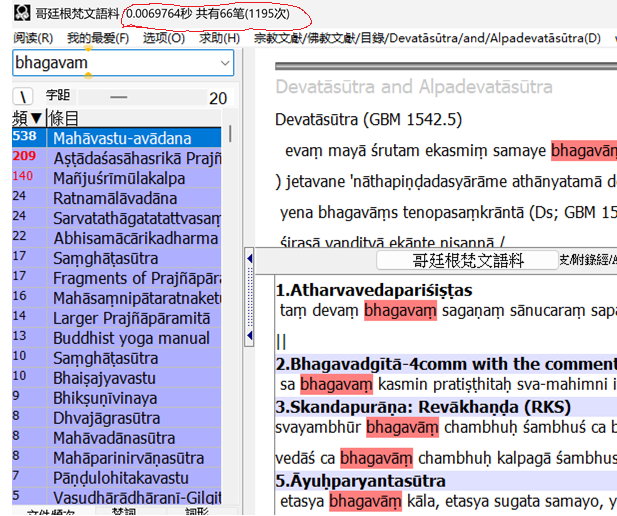Screen dimensions: 617x516
Task: Open the search term dropdown arrow
Action: [225, 63]
